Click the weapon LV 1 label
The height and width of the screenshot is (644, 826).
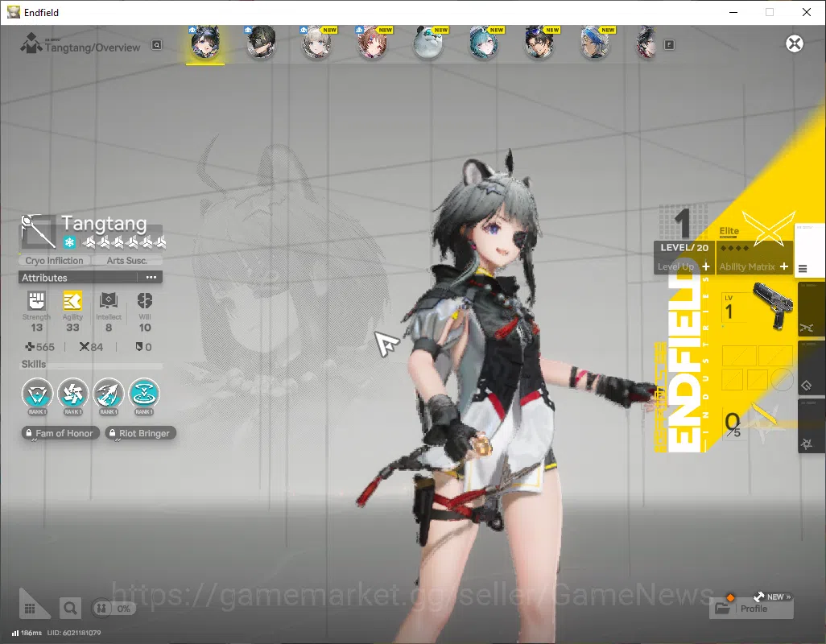point(729,308)
